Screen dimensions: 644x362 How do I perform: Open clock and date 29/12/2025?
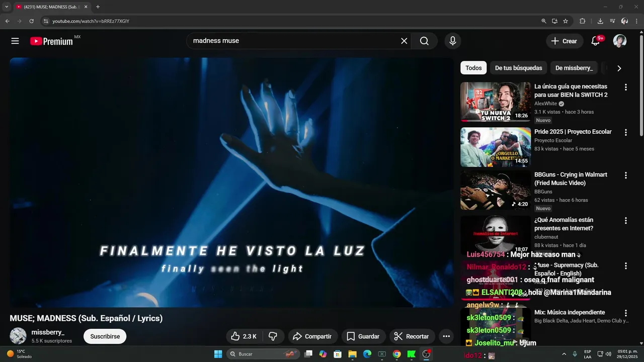(627, 354)
